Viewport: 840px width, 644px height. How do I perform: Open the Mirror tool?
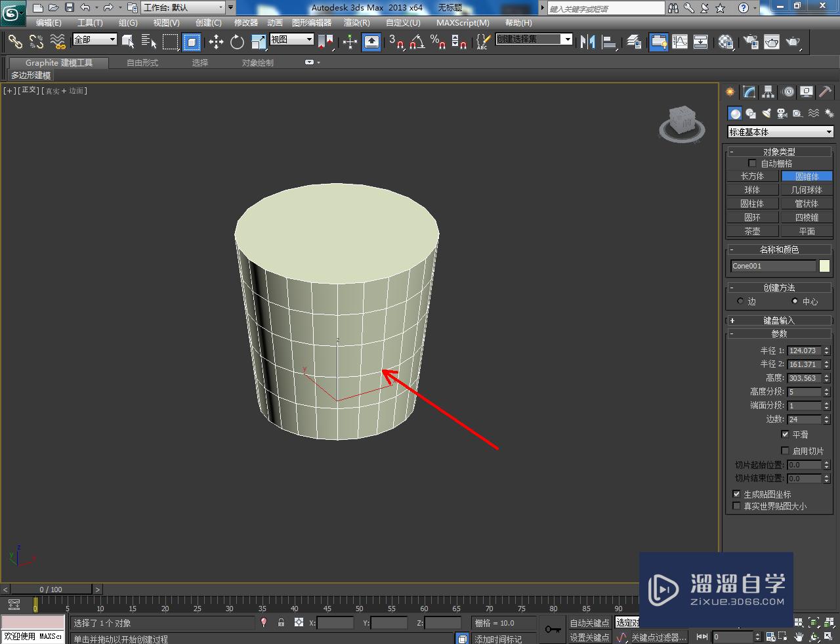coord(588,42)
